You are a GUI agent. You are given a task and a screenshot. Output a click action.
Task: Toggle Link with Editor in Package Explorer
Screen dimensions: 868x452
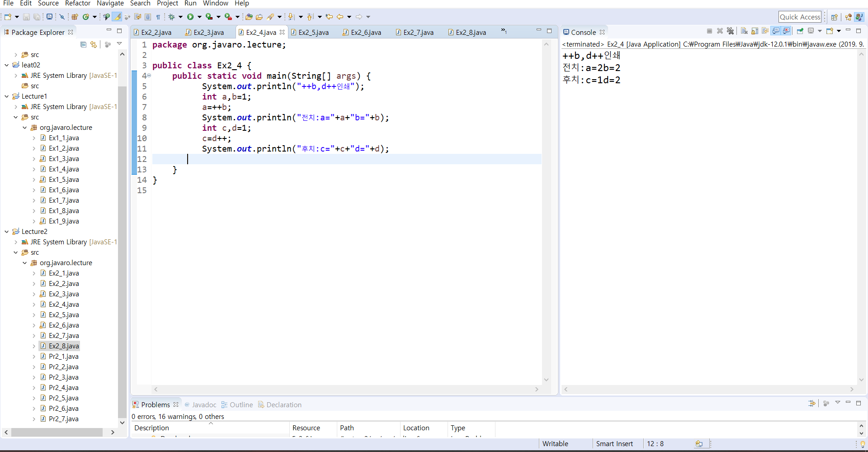tap(94, 44)
